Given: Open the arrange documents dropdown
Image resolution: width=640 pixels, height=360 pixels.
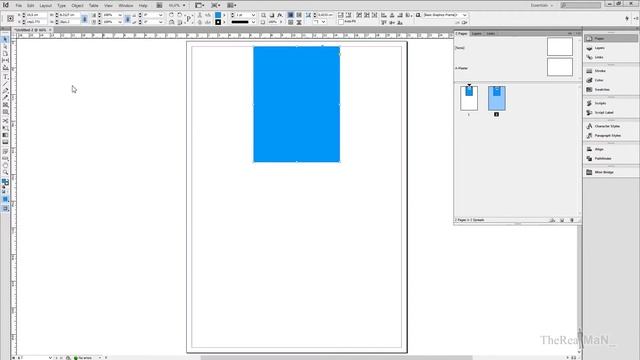Looking at the screenshot, I should [232, 5].
